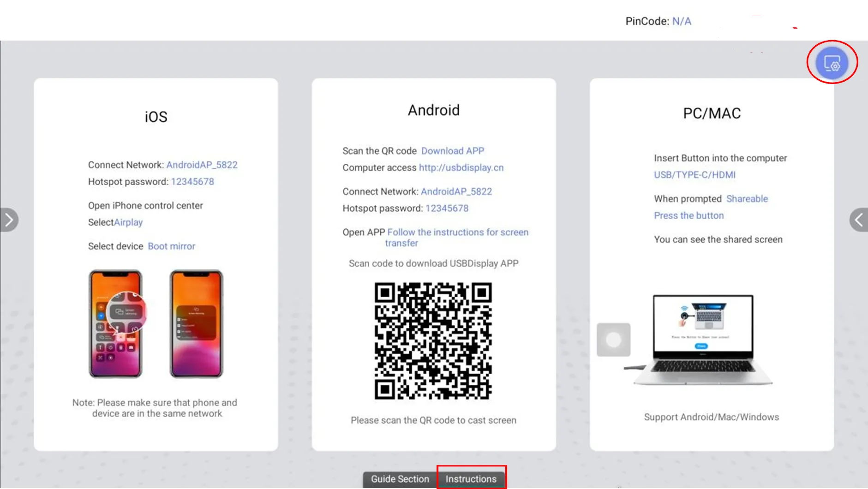Open the http://usbdisplay.cn link
This screenshot has width=868, height=489.
[461, 168]
